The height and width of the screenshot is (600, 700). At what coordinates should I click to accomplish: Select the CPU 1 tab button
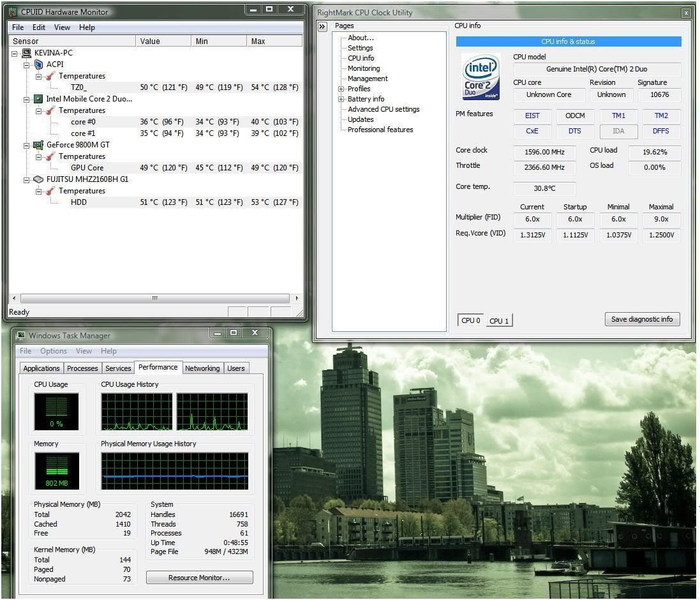click(x=498, y=320)
